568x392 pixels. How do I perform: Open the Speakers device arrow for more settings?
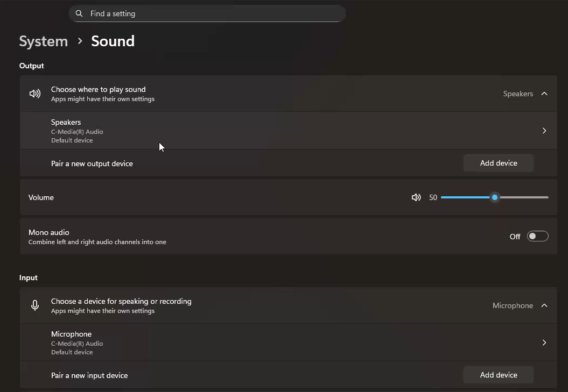coord(544,130)
